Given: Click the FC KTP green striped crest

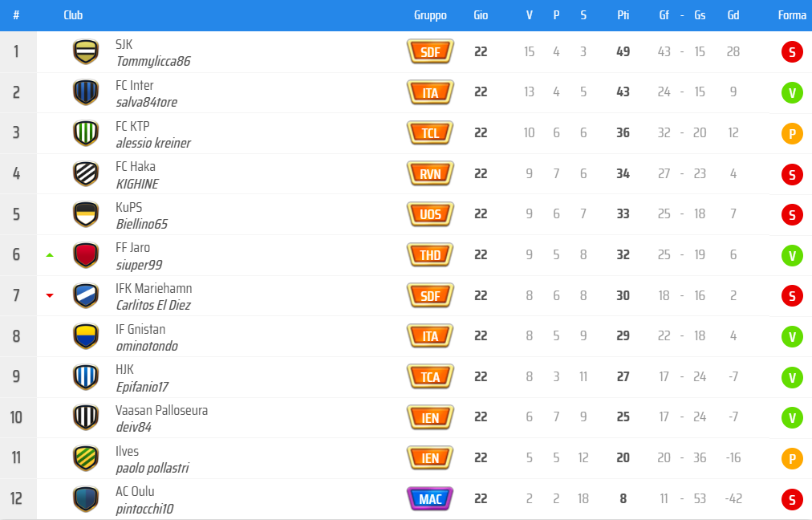Looking at the screenshot, I should [x=86, y=133].
